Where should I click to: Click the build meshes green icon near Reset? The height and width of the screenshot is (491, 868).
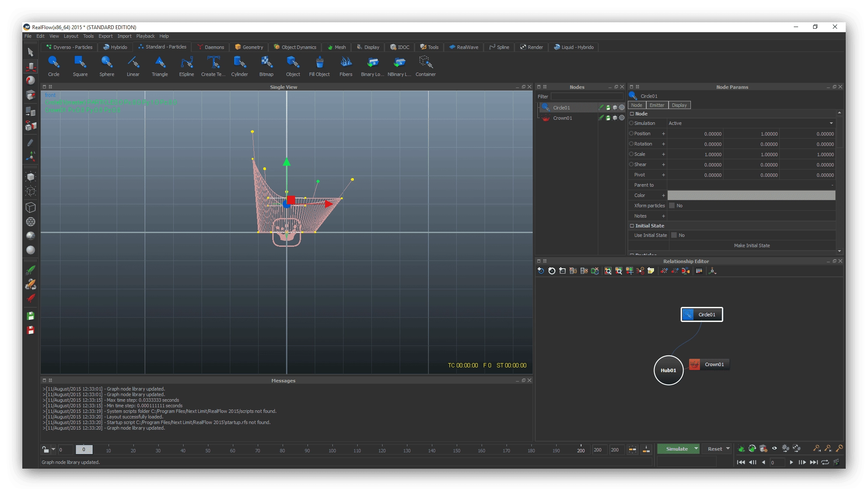click(741, 449)
